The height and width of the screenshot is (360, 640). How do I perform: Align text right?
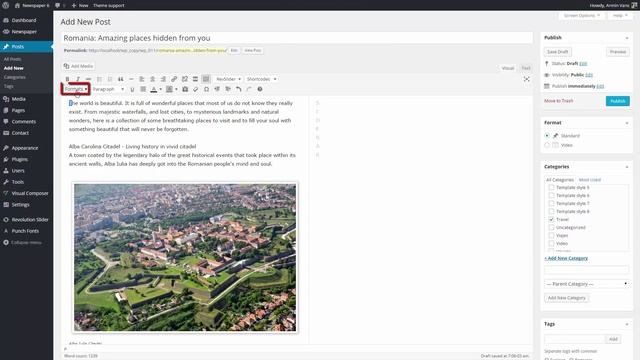click(x=163, y=79)
